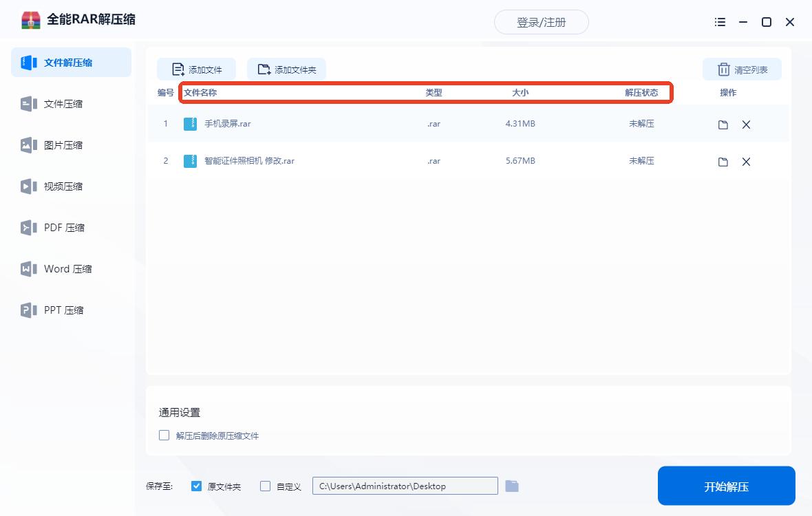
Task: Switch to 文件压缩 sidebar tab
Action: tap(63, 104)
